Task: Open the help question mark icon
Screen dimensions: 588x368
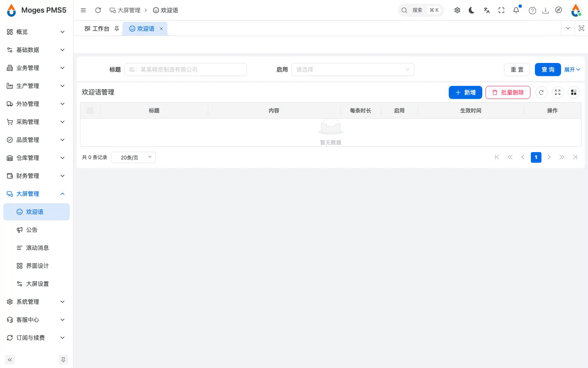Action: point(532,11)
